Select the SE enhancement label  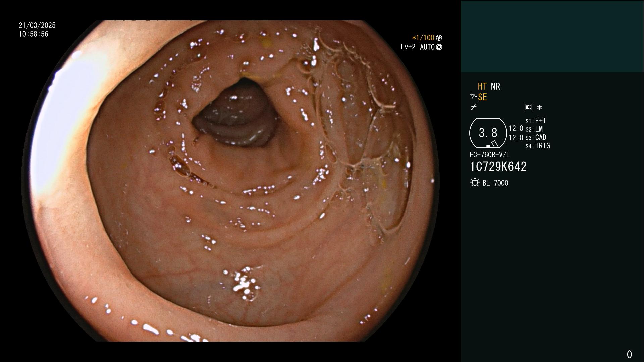(x=482, y=97)
